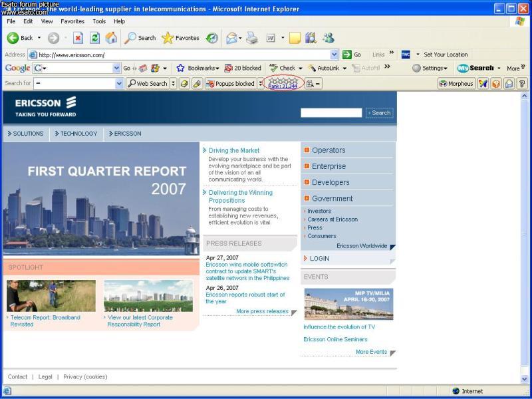Click the Edit with Word icon

[271, 38]
